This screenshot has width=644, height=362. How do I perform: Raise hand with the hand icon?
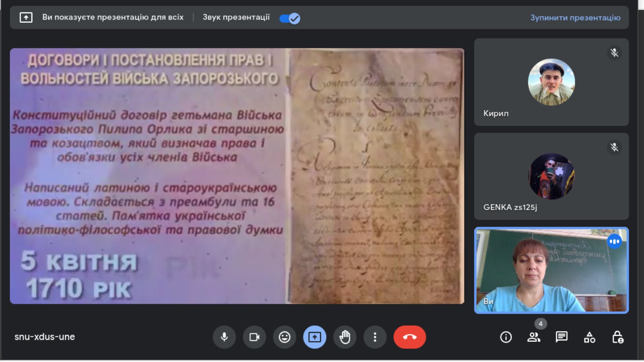[345, 337]
